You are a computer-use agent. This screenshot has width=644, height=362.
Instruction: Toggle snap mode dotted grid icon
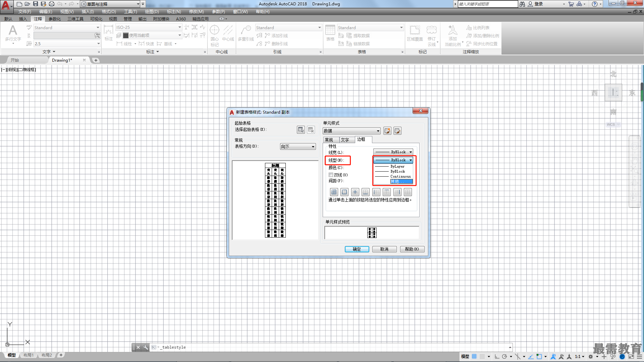tap(482, 357)
